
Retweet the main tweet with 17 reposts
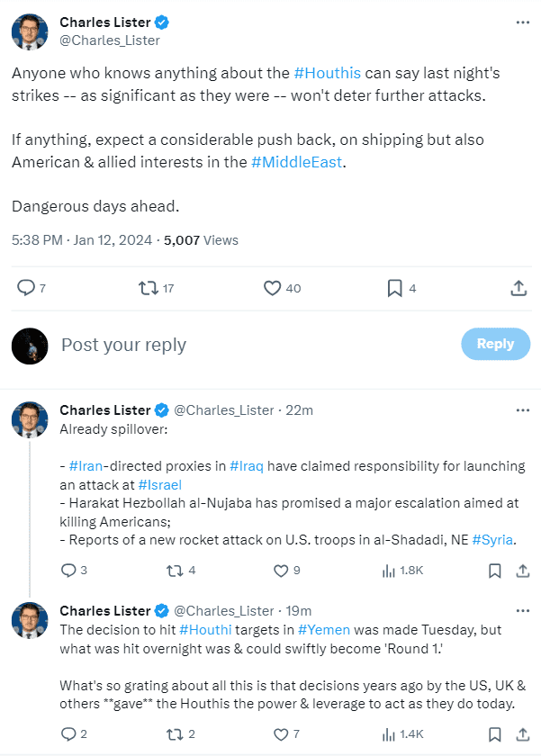pyautogui.click(x=148, y=288)
